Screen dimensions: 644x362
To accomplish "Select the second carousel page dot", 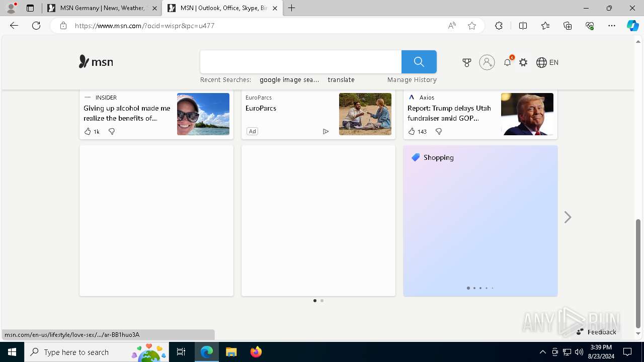I will 322,301.
